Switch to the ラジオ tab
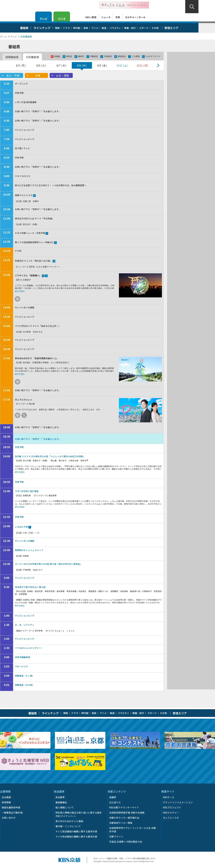Image resolution: width=215 pixels, height=868 pixels. tap(62, 17)
